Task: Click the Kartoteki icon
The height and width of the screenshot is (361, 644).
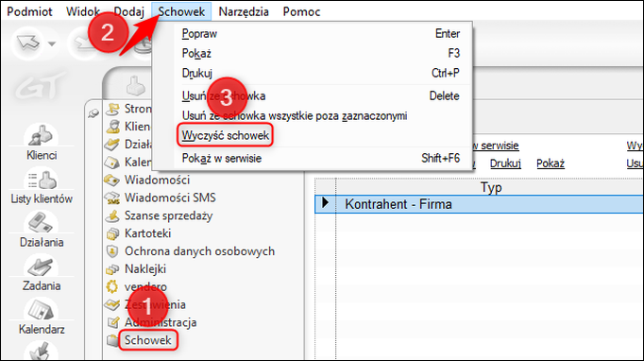Action: tap(112, 233)
